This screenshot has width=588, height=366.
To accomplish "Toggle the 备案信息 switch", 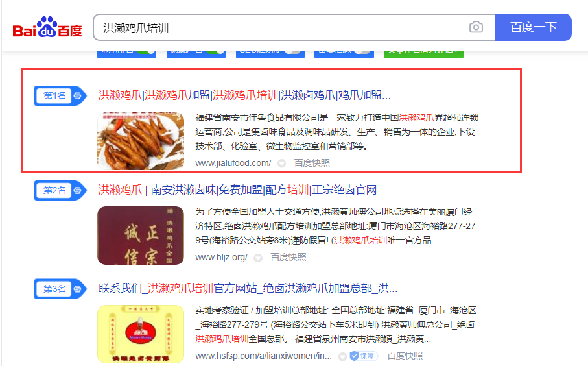I will [x=361, y=51].
